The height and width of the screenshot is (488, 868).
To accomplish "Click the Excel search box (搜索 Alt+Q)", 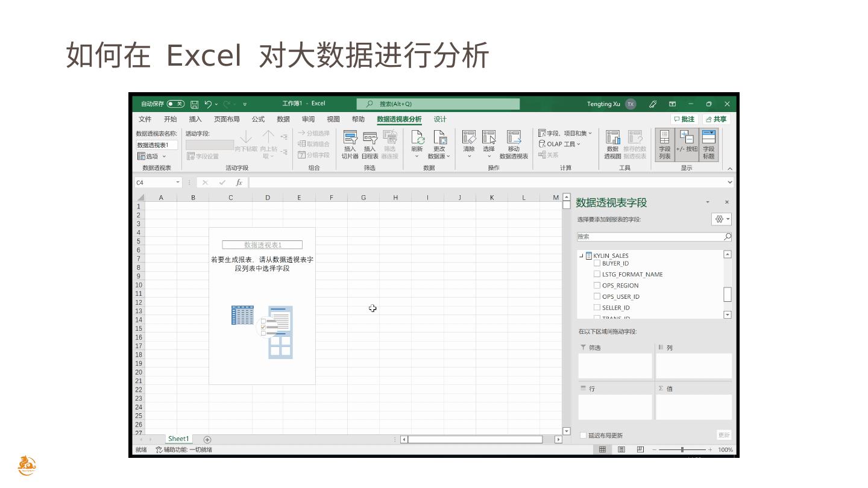I will [x=438, y=104].
